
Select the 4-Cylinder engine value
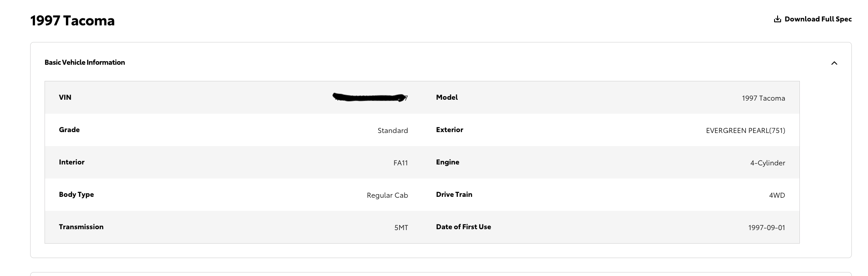768,163
